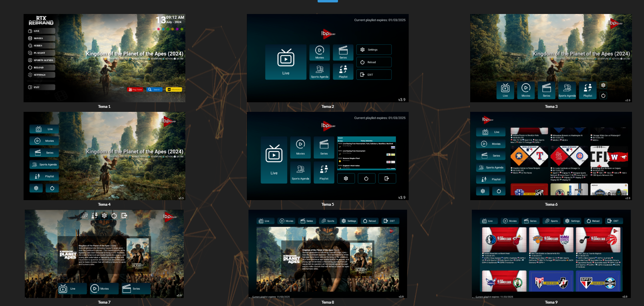This screenshot has height=306, width=644.
Task: Click the Series clapperboard icon in Tema 7
Action: [127, 288]
